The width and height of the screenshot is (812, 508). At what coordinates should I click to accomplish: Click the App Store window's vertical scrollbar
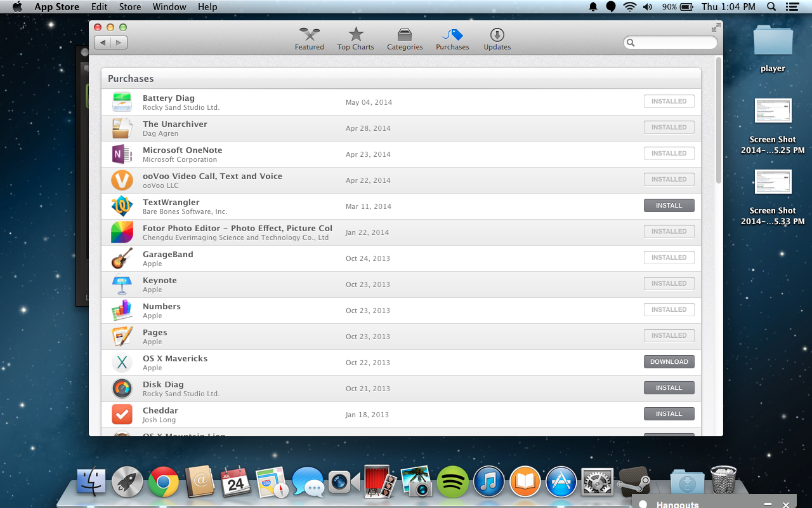point(718,121)
